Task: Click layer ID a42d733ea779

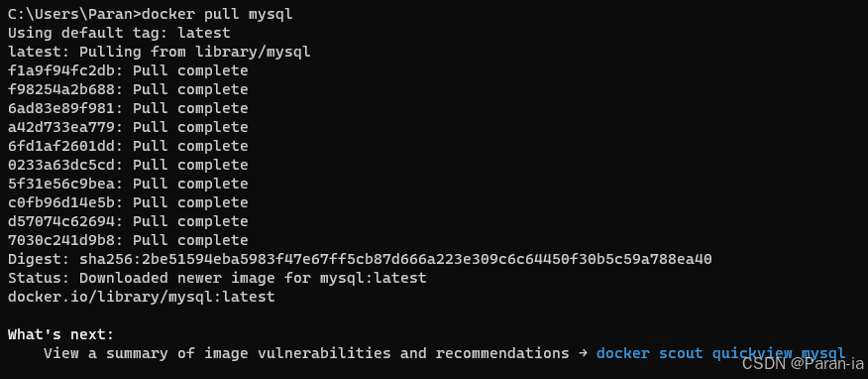Action: coord(60,127)
